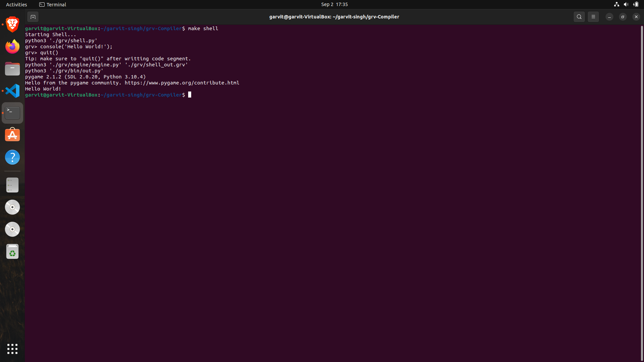Click the 'Starting Shell...' line

pos(51,35)
